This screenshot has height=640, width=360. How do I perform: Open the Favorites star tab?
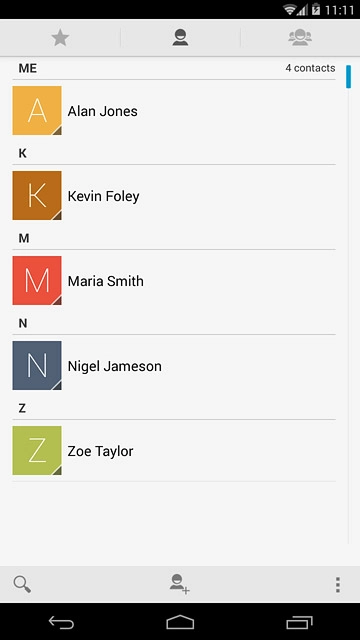60,38
